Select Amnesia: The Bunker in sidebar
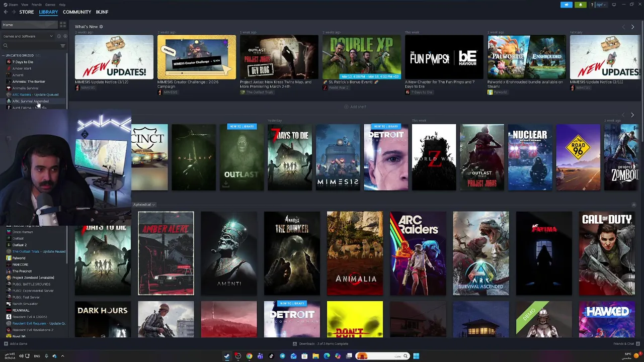Image resolution: width=644 pixels, height=362 pixels. 29,81
